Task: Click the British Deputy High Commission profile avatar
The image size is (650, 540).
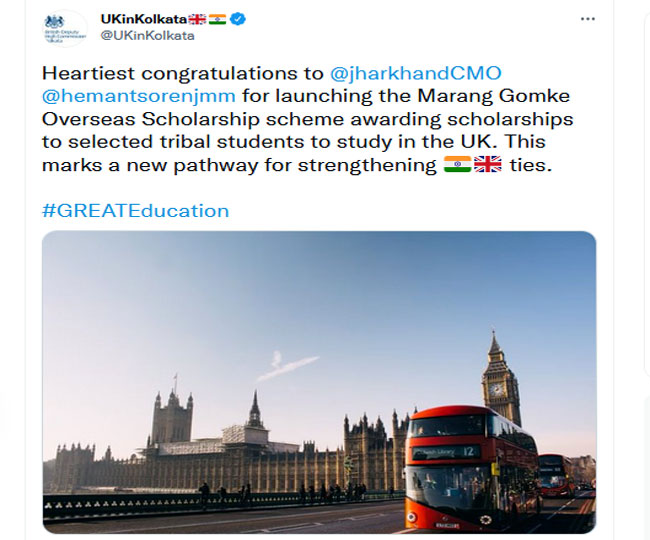Action: (67, 28)
